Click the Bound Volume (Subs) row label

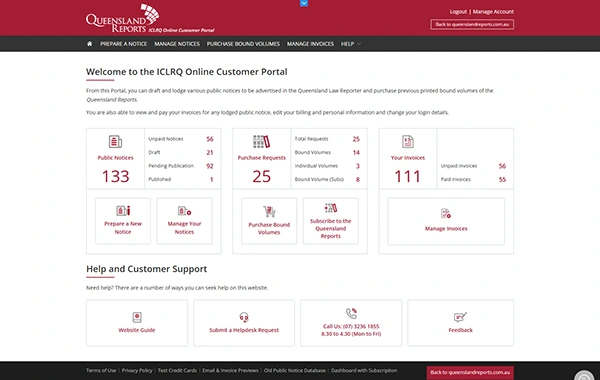pyautogui.click(x=319, y=179)
